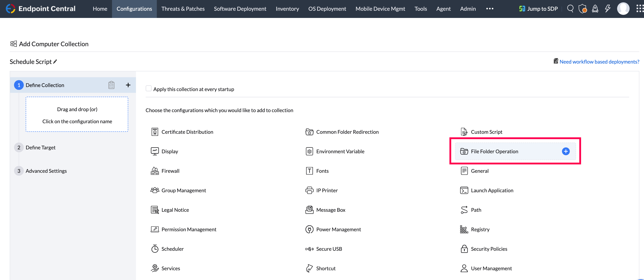Click the Secure USB icon
This screenshot has width=644, height=280.
pos(310,249)
